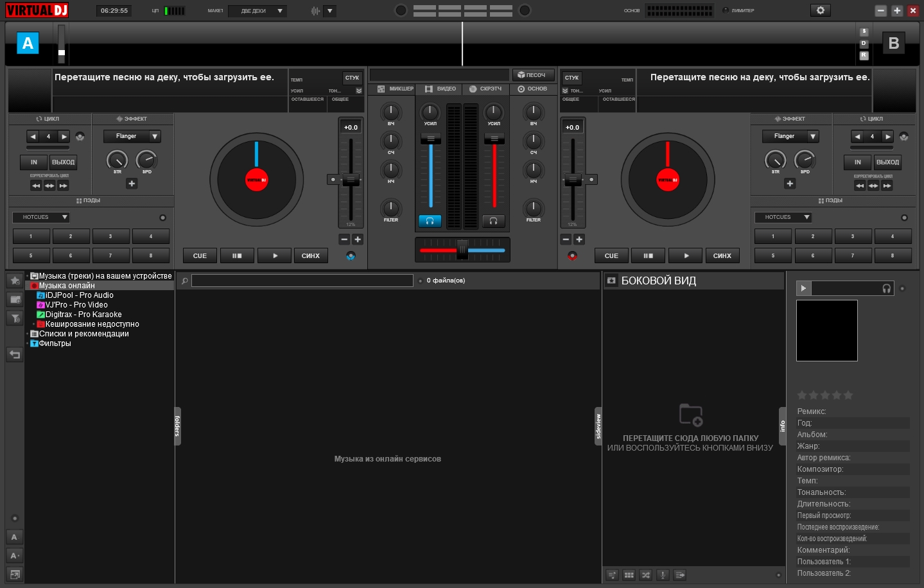Click the CUE button on deck B
This screenshot has width=924, height=588.
click(x=611, y=255)
